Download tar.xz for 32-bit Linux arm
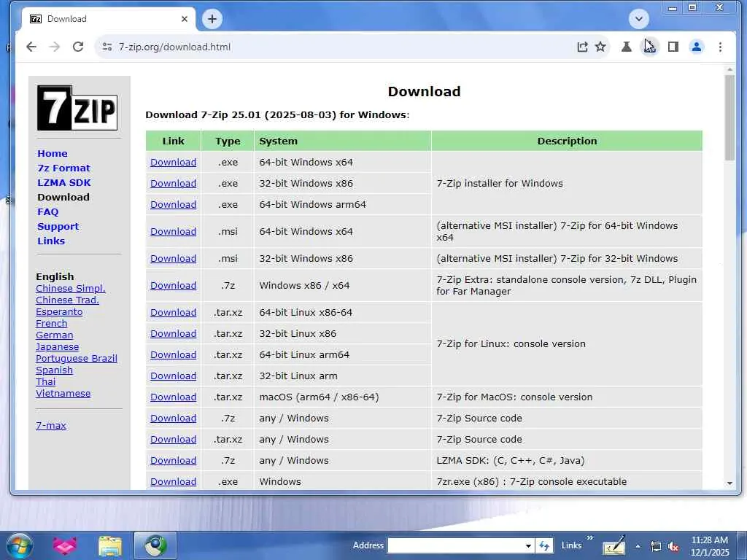The height and width of the screenshot is (560, 747). (x=174, y=376)
